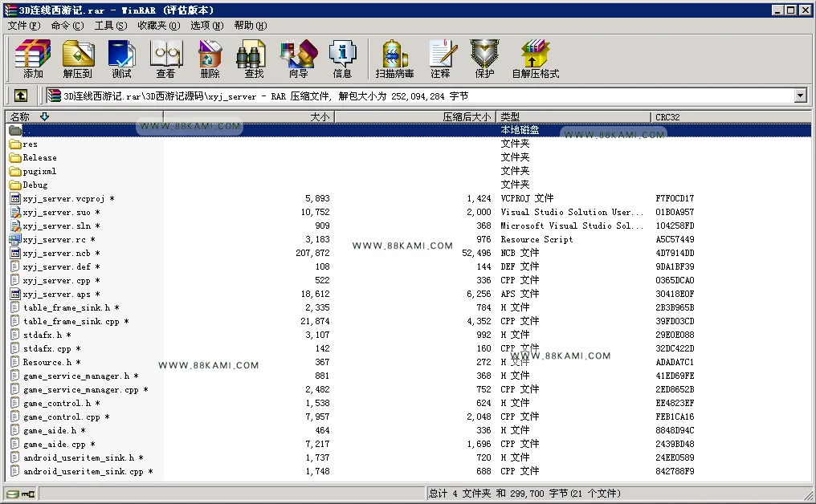Expand the archive path dropdown arrow

point(801,96)
